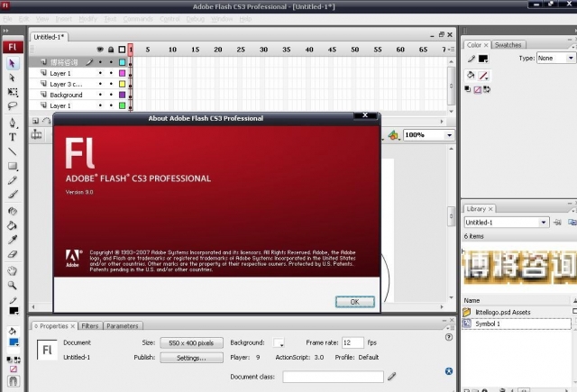
Task: Open the Background color picker dropdown
Action: coord(279,342)
